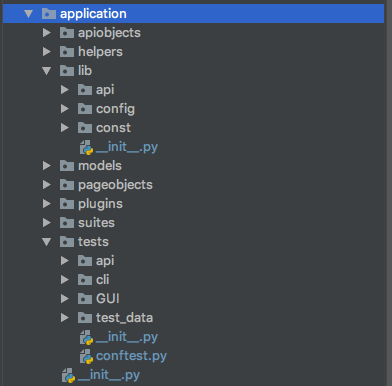
Task: Collapse the application folder arrow
Action: click(29, 14)
